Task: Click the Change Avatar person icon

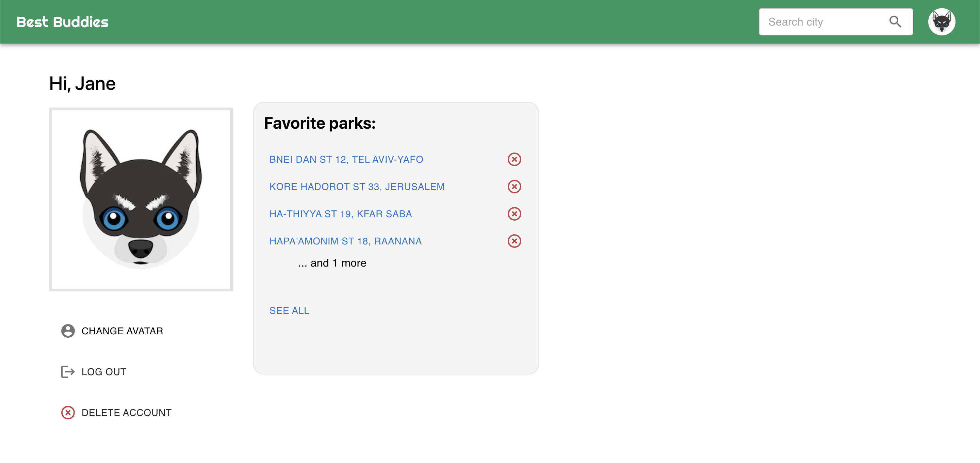Action: tap(68, 331)
